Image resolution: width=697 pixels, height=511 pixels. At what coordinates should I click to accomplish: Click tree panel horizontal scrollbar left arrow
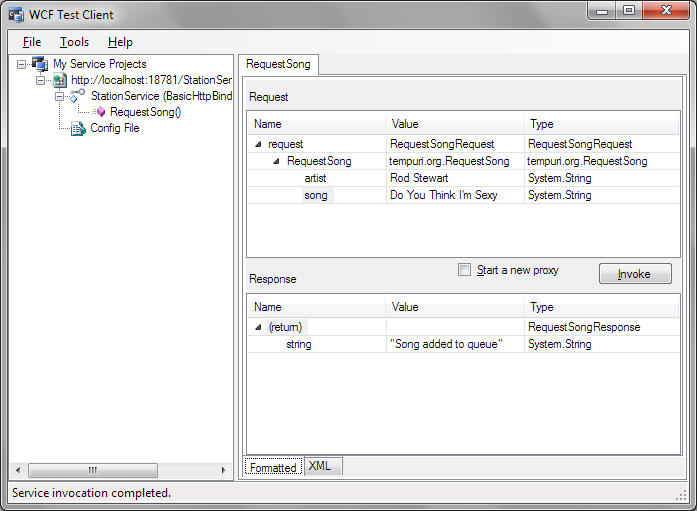point(18,470)
